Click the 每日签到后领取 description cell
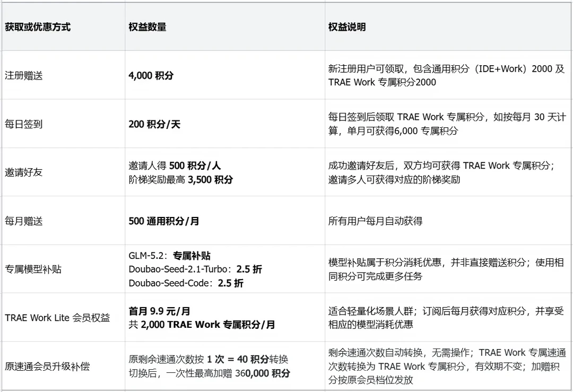Screen dimensions: 573x392 coord(447,124)
